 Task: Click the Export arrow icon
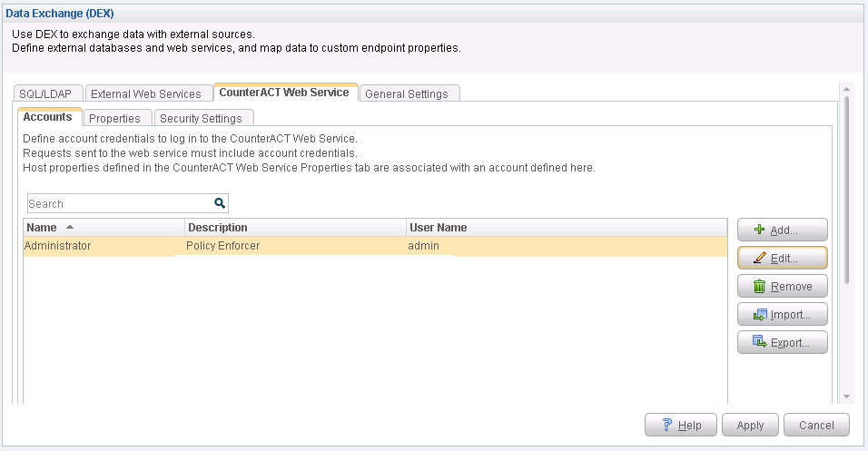[759, 343]
